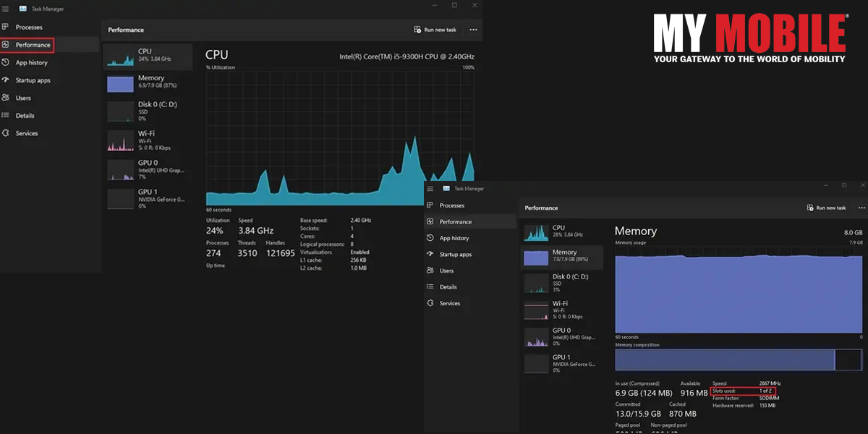Click the Memory composition bar in right window

(x=739, y=359)
